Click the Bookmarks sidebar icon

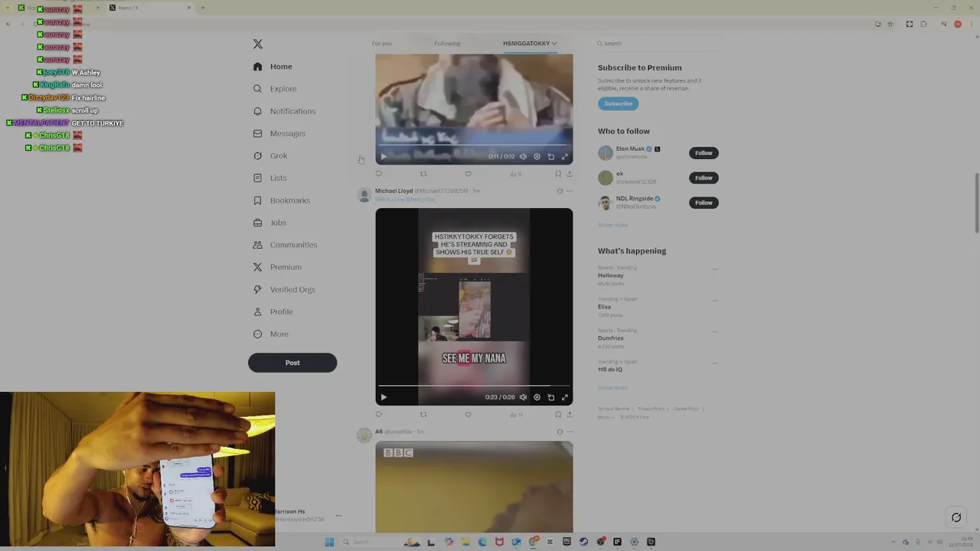click(258, 201)
